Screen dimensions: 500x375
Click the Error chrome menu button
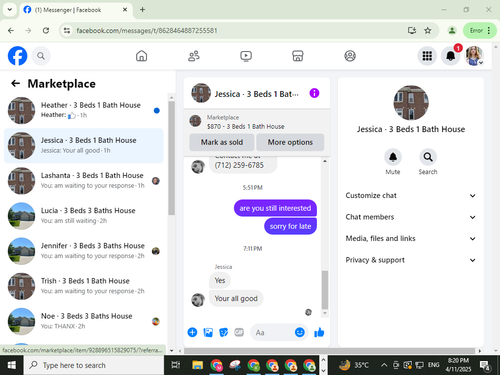[480, 31]
